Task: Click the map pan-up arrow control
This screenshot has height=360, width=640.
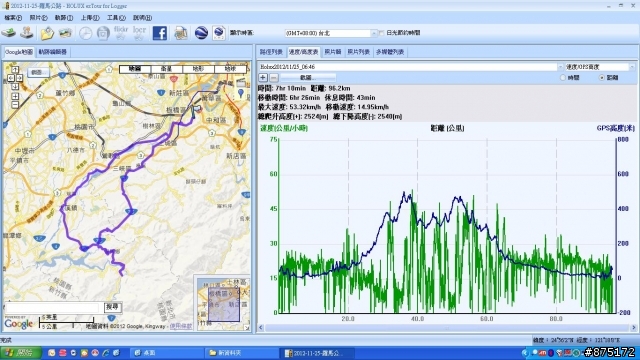Action: [15, 69]
